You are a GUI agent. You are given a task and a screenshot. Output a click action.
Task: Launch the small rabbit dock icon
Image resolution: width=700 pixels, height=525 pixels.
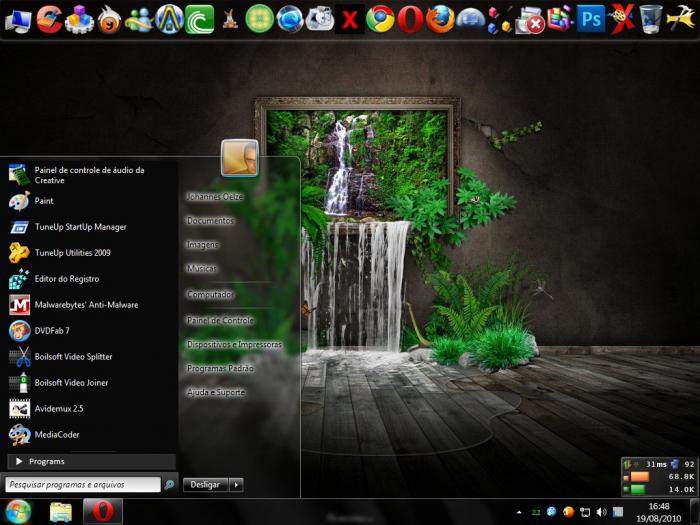pos(230,20)
